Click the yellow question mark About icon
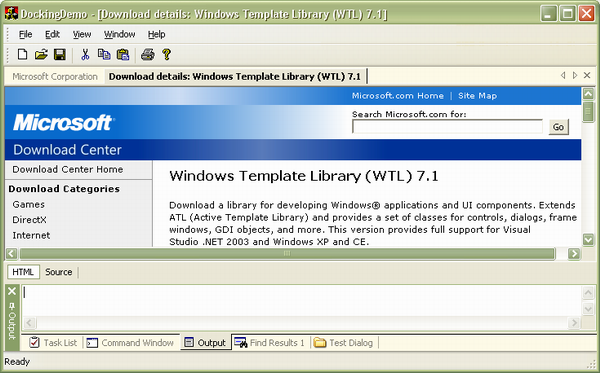This screenshot has width=600, height=373. 166,54
